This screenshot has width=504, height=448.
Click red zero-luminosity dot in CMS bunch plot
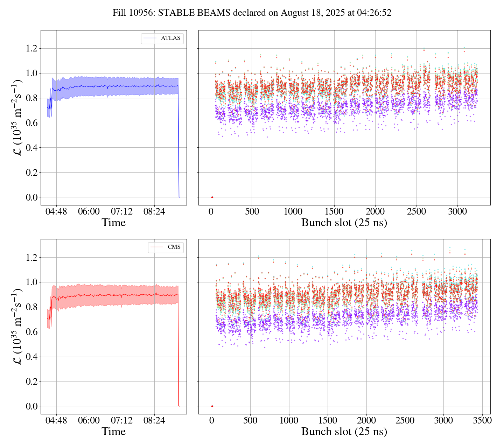point(212,406)
